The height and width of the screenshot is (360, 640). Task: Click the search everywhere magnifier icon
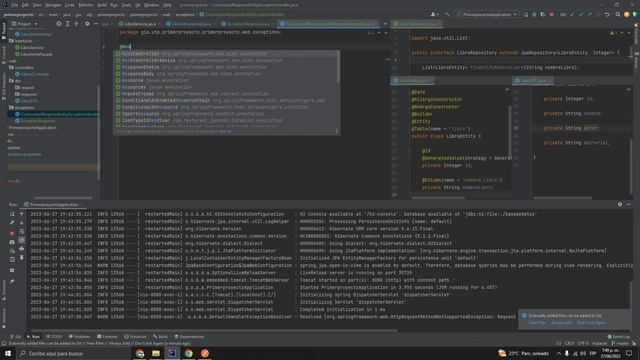(618, 14)
